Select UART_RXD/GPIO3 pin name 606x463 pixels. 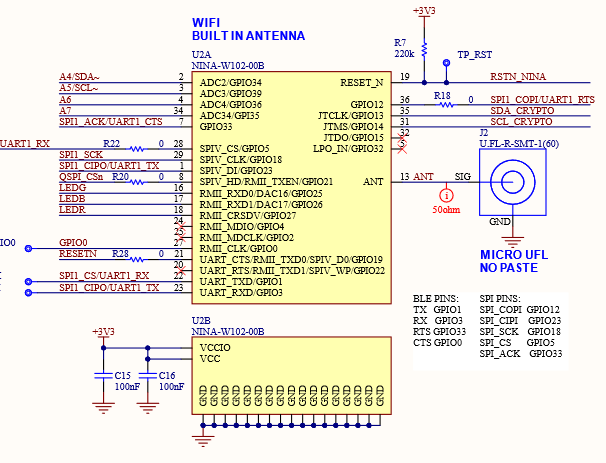click(241, 293)
